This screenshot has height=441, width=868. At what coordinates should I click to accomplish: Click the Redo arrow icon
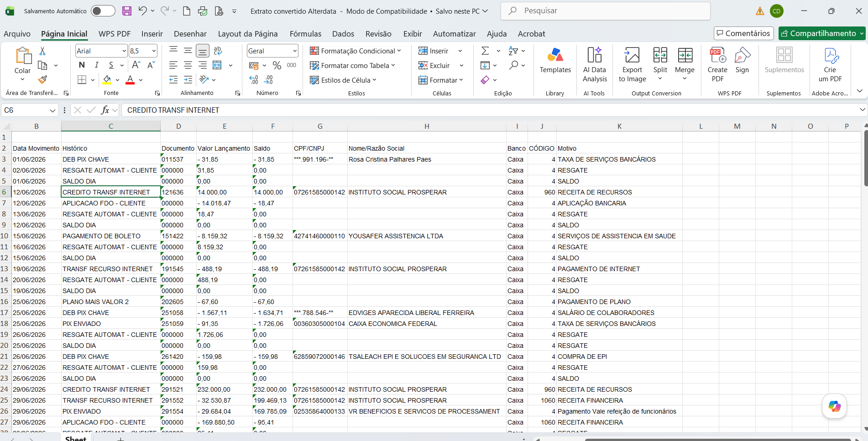tap(165, 11)
